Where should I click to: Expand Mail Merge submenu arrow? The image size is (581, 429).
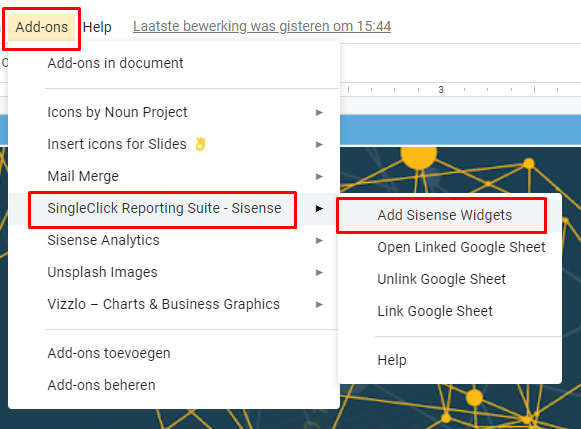[319, 176]
